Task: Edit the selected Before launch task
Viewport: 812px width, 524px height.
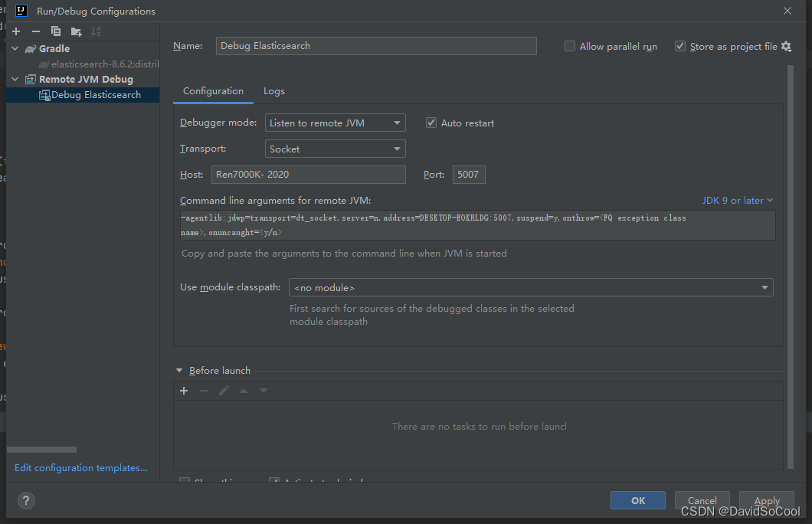Action: coord(224,391)
